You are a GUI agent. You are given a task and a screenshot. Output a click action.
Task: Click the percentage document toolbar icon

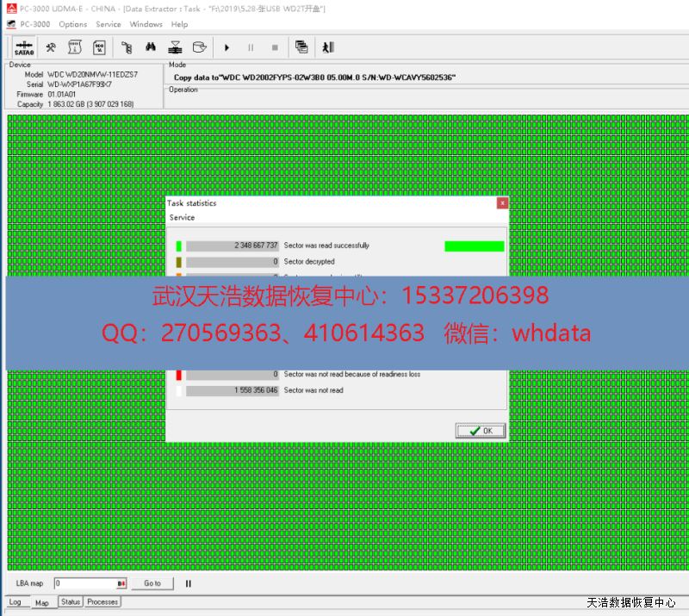tap(100, 47)
